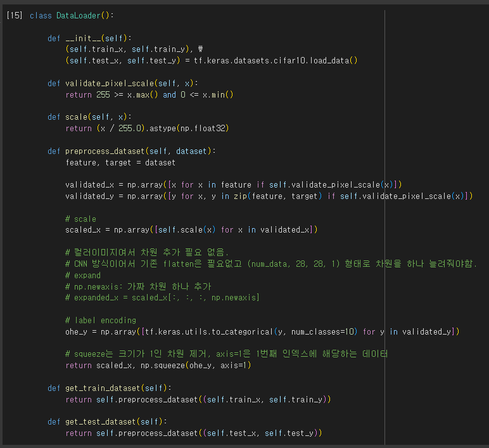Viewport: 489px width, 448px height.
Task: Click the return (x / 255.0).astype line
Action: [x=147, y=128]
